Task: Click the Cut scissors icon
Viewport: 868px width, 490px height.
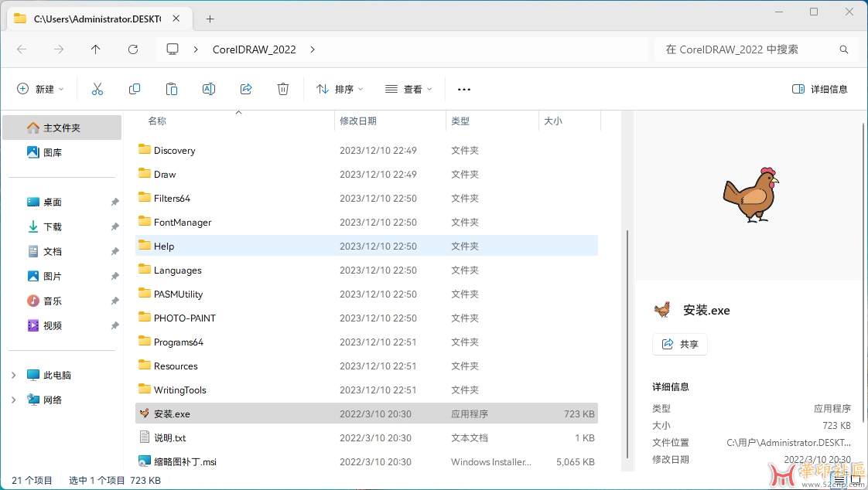Action: pyautogui.click(x=97, y=89)
